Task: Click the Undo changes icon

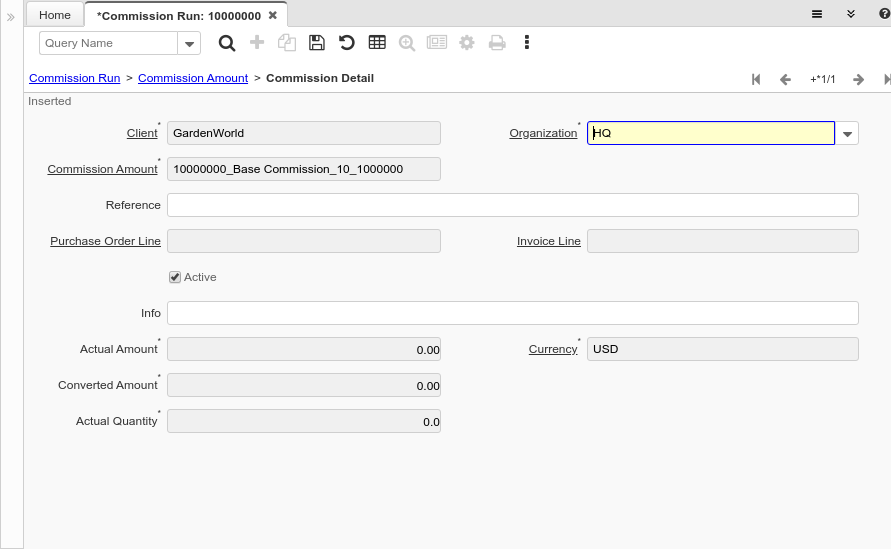Action: coord(346,43)
